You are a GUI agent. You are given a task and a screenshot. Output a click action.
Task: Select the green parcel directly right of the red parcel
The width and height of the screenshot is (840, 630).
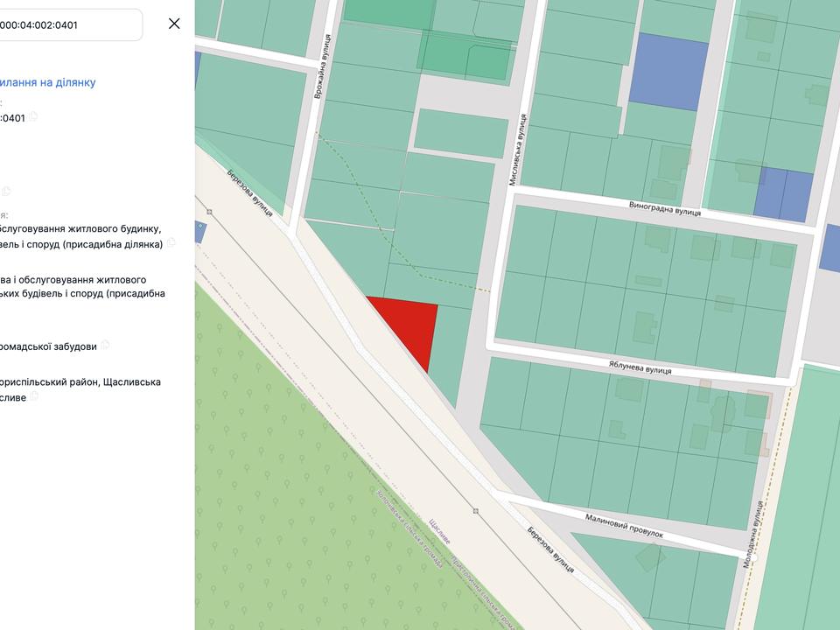(x=450, y=350)
